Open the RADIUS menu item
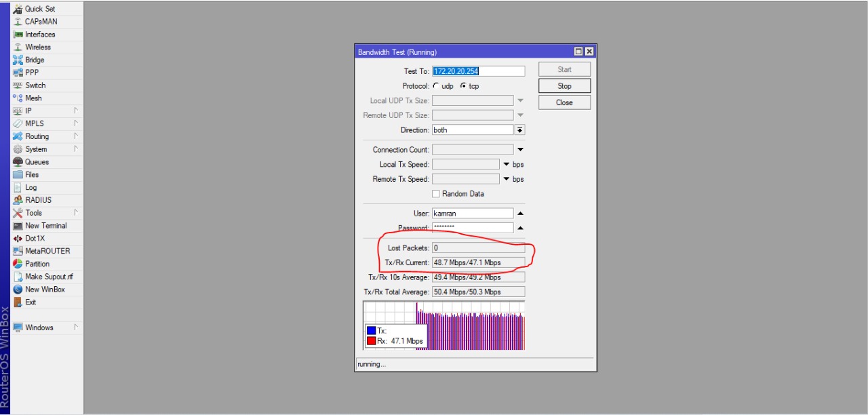Viewport: 868px width, 415px height. 47,200
